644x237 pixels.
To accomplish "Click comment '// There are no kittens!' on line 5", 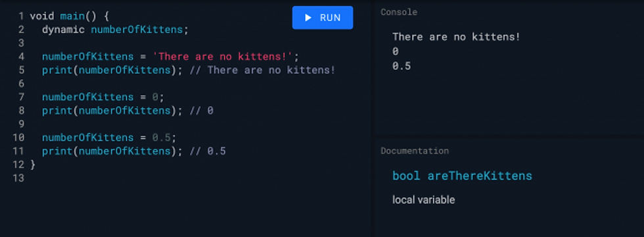I will [x=262, y=70].
